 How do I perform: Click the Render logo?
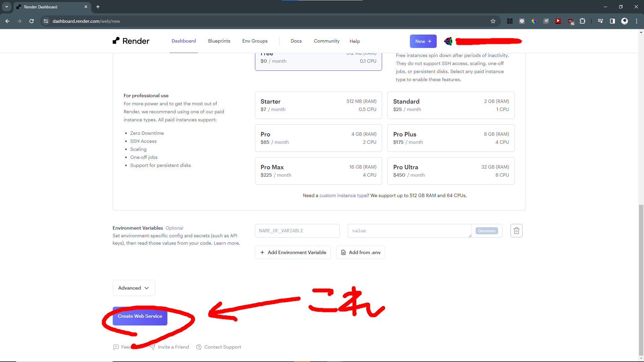point(131,41)
